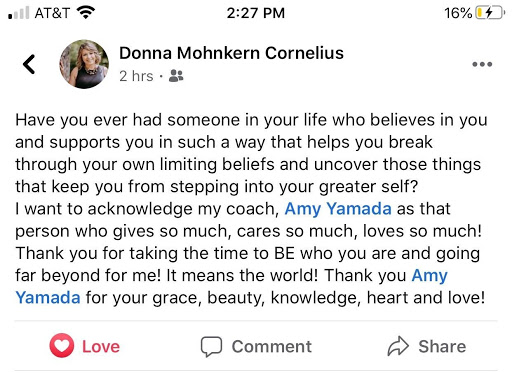Tap the 16% battery percentage text
This screenshot has height=373, width=512.
click(x=458, y=13)
